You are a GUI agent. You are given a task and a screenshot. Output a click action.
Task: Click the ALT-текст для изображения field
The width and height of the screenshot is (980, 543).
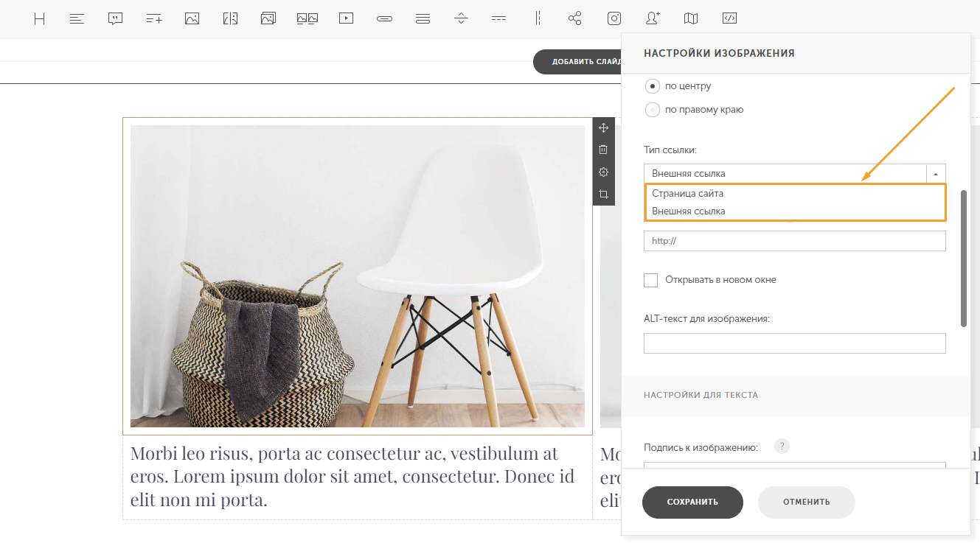795,343
